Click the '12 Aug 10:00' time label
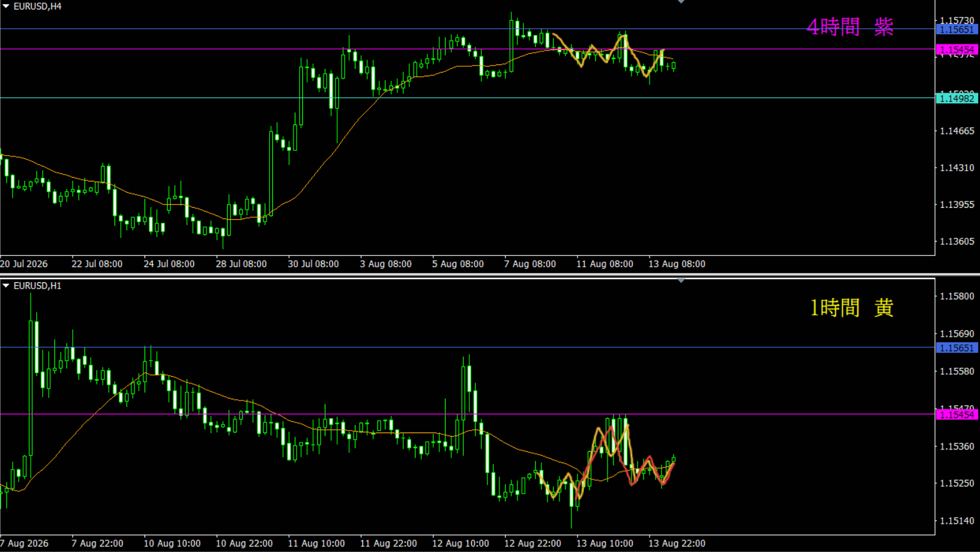 point(460,543)
